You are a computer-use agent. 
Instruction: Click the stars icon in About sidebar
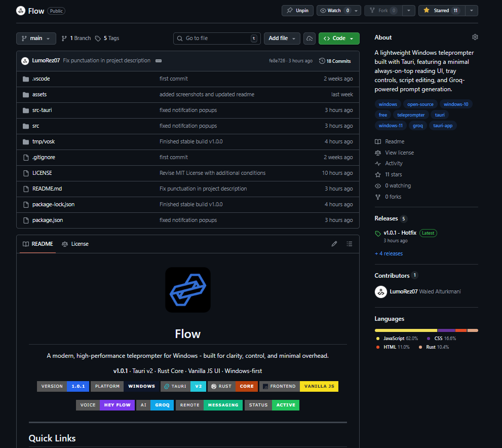tap(378, 174)
